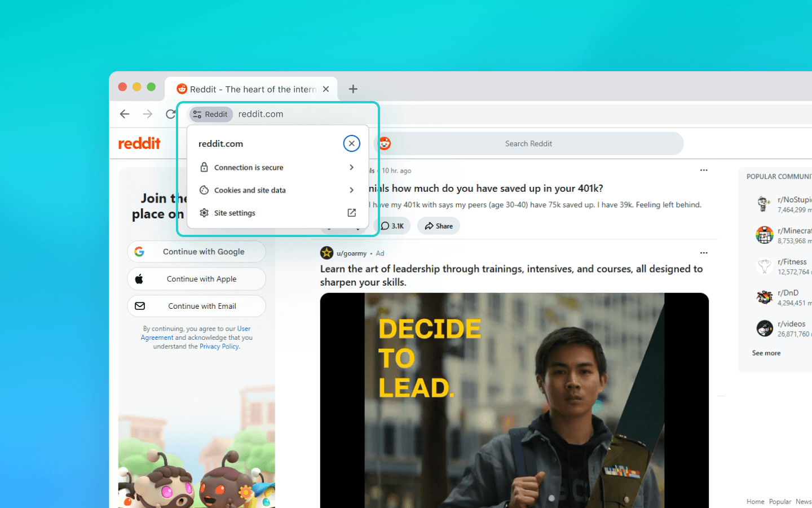Expand Cookies and site data with its chevron

[351, 190]
